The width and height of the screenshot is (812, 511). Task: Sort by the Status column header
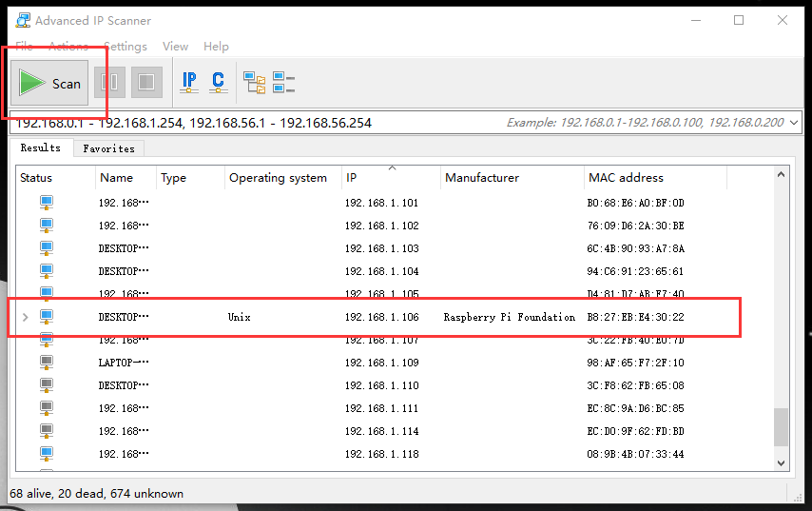pos(55,178)
